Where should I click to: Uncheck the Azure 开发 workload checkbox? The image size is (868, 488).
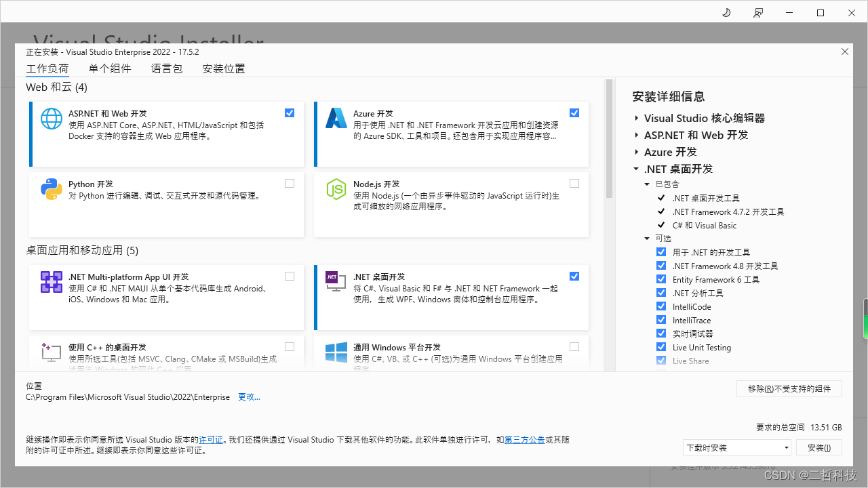[574, 113]
